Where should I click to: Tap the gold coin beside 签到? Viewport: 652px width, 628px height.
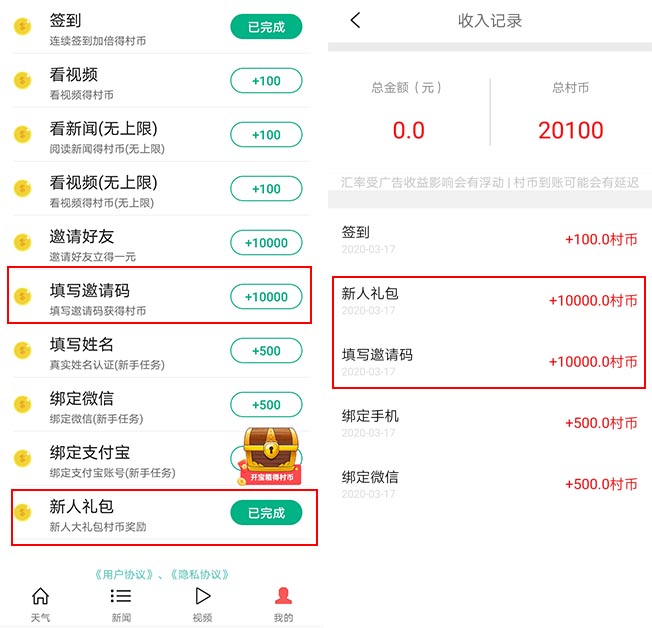click(22, 27)
